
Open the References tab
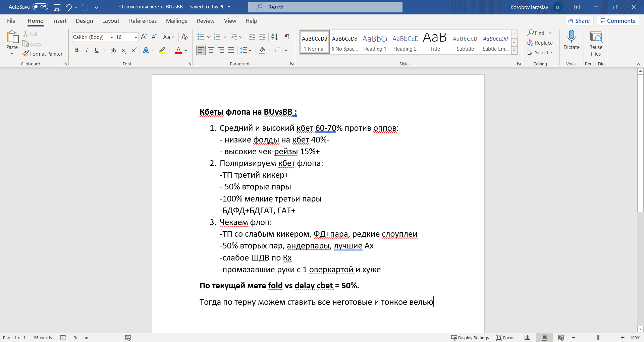pyautogui.click(x=143, y=21)
